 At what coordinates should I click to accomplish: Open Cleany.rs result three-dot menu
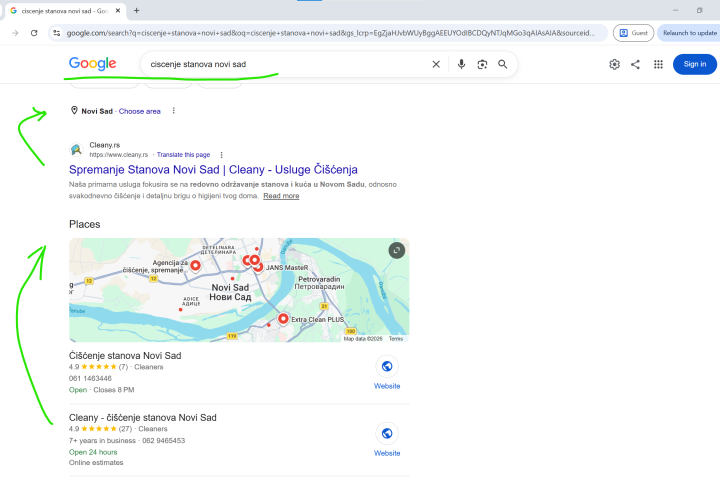[x=221, y=155]
